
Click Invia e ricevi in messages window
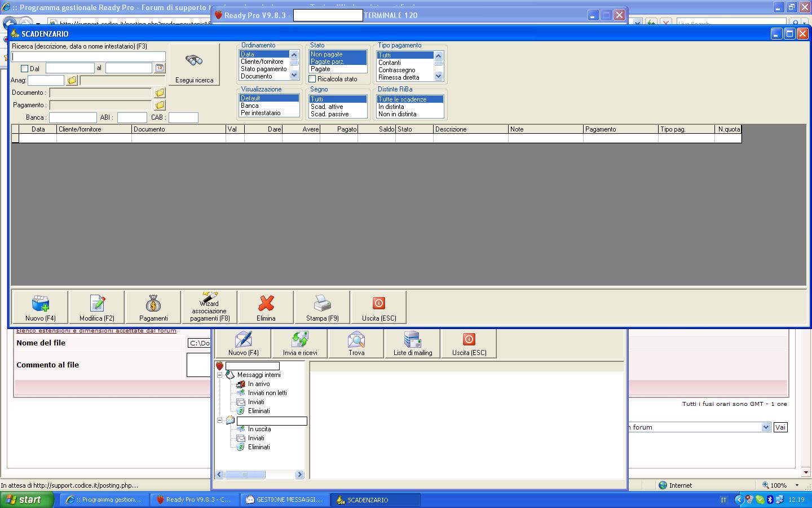pyautogui.click(x=300, y=344)
